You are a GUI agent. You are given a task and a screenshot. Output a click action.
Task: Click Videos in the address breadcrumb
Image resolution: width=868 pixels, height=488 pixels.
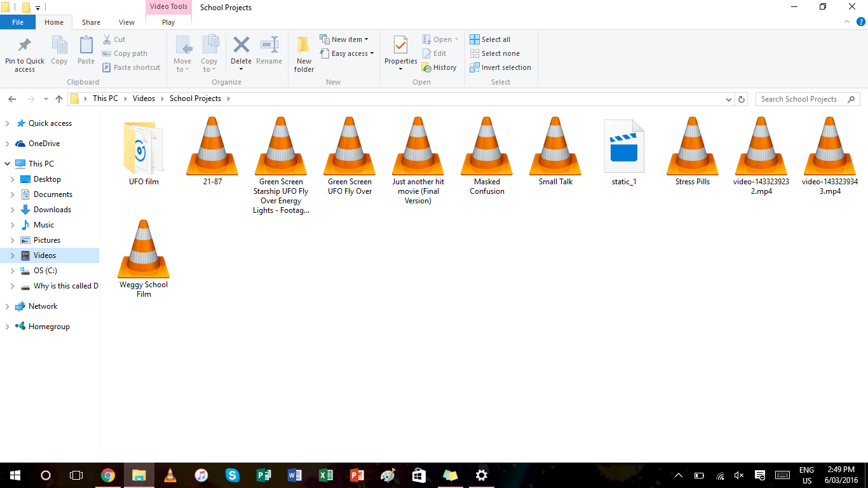point(144,98)
